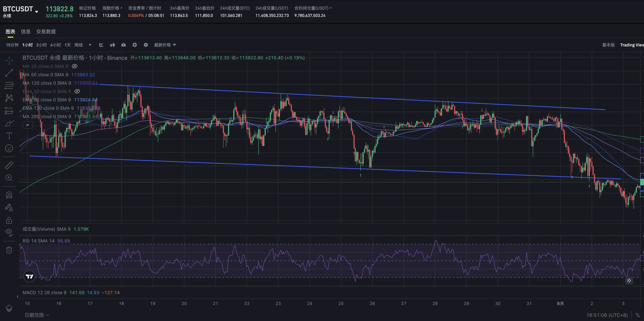Open the object tree layers icon
The width and height of the screenshot is (644, 321).
click(9, 308)
